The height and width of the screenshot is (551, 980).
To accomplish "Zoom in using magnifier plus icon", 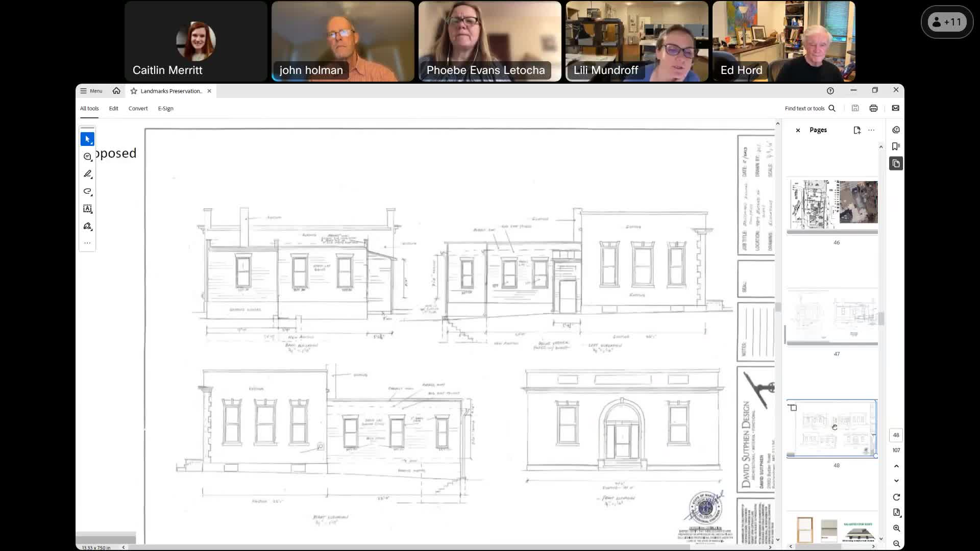I will pos(896,529).
